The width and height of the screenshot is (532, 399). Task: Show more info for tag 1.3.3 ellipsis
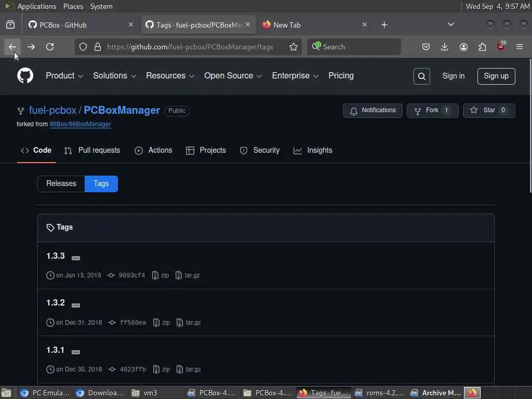point(76,258)
